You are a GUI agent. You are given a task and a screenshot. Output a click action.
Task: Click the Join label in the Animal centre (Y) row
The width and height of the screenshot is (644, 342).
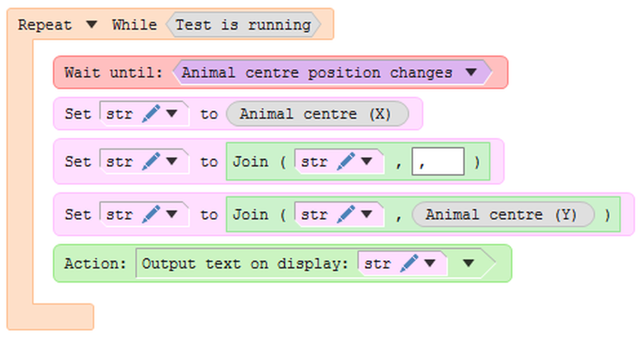[250, 214]
